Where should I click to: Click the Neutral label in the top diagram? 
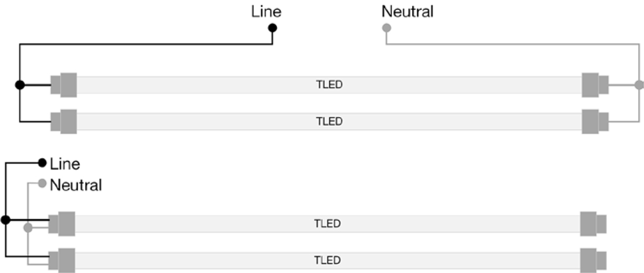pyautogui.click(x=407, y=11)
